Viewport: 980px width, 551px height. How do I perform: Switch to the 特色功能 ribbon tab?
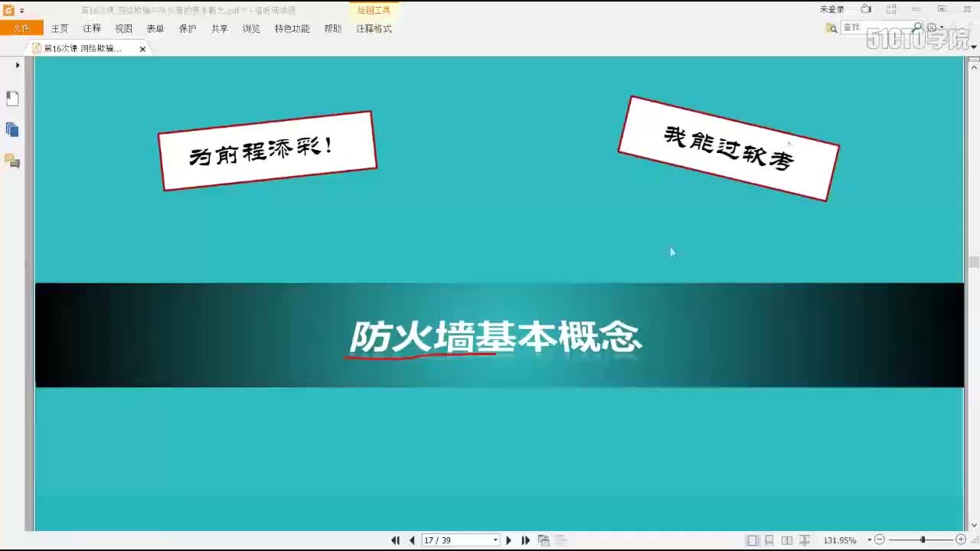point(292,28)
